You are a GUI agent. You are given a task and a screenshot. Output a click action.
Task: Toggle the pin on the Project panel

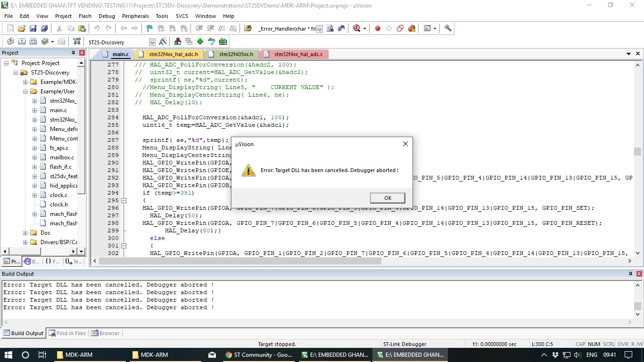(73, 53)
